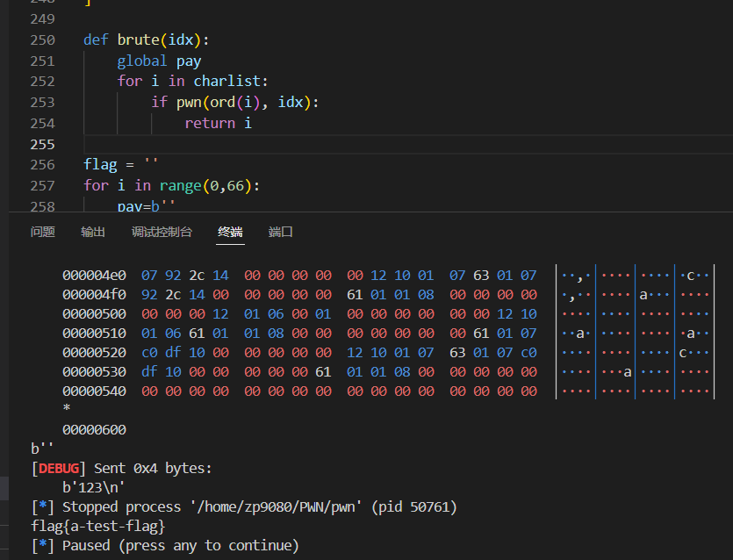Select the 终端 panel tab
The height and width of the screenshot is (560, 733).
point(230,232)
